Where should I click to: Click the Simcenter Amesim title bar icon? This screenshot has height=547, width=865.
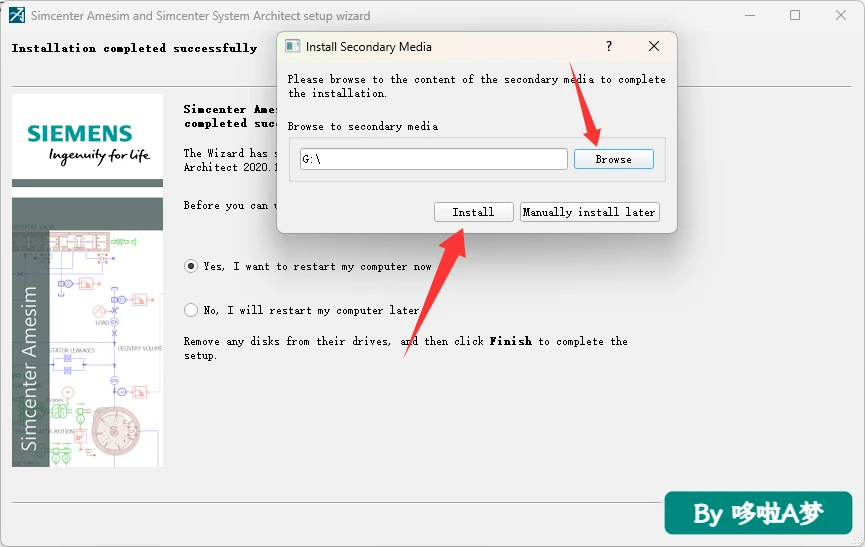(x=17, y=15)
